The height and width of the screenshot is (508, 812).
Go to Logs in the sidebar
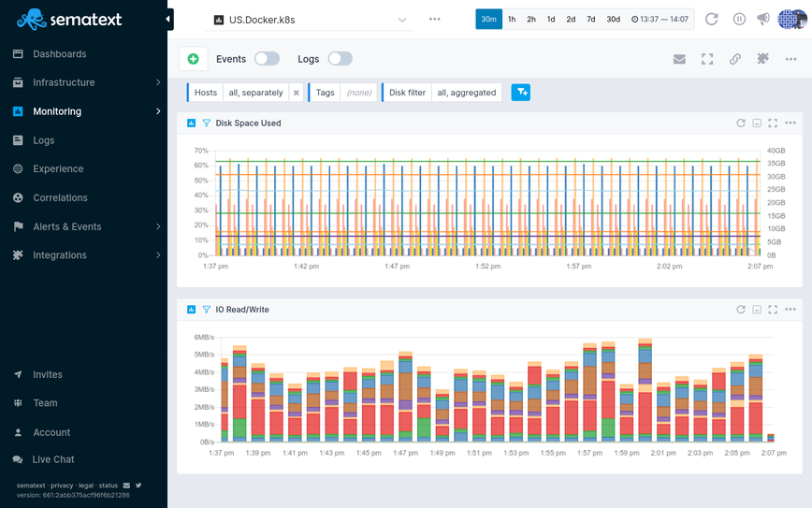(x=43, y=140)
